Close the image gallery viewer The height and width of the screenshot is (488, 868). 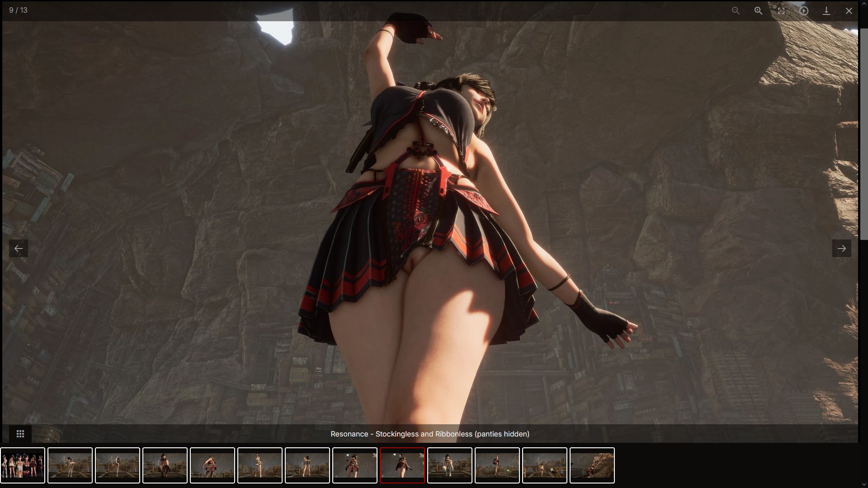(x=849, y=10)
